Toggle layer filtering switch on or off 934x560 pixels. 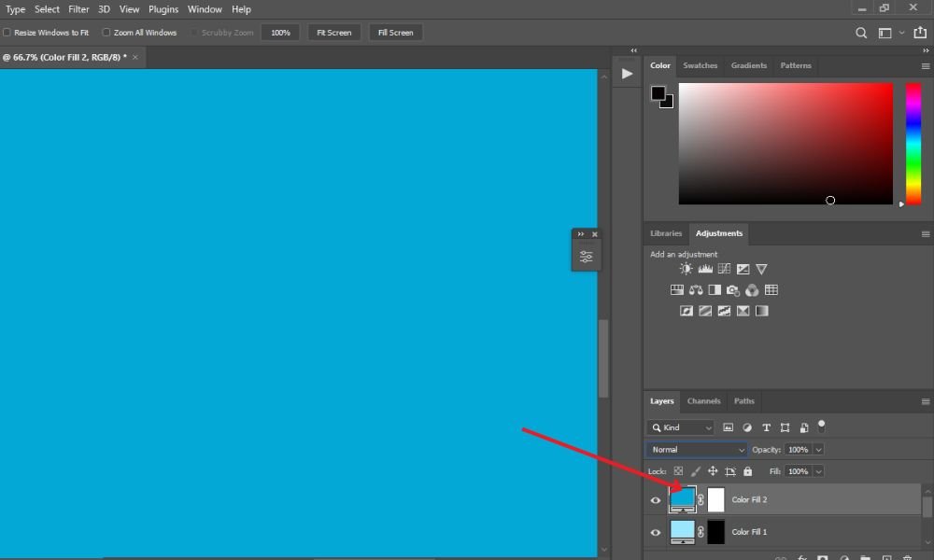click(821, 427)
